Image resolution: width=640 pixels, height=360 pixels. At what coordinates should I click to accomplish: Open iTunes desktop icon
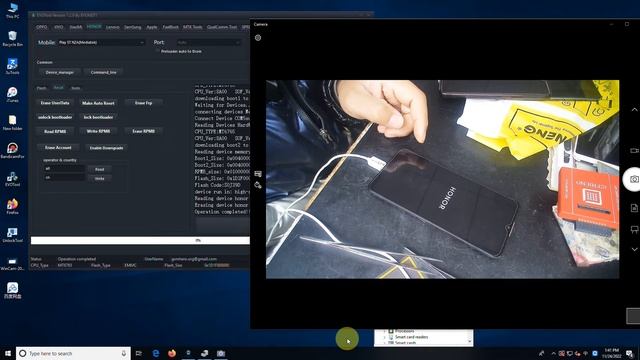click(x=12, y=94)
